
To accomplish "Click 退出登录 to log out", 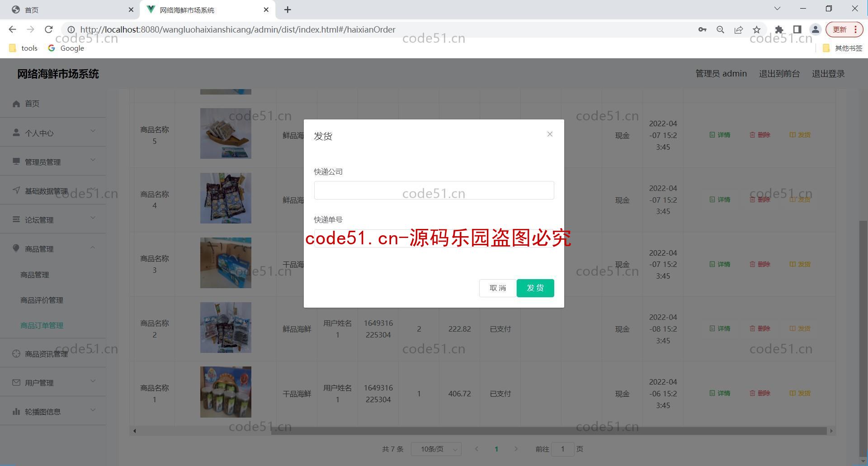I will click(828, 73).
